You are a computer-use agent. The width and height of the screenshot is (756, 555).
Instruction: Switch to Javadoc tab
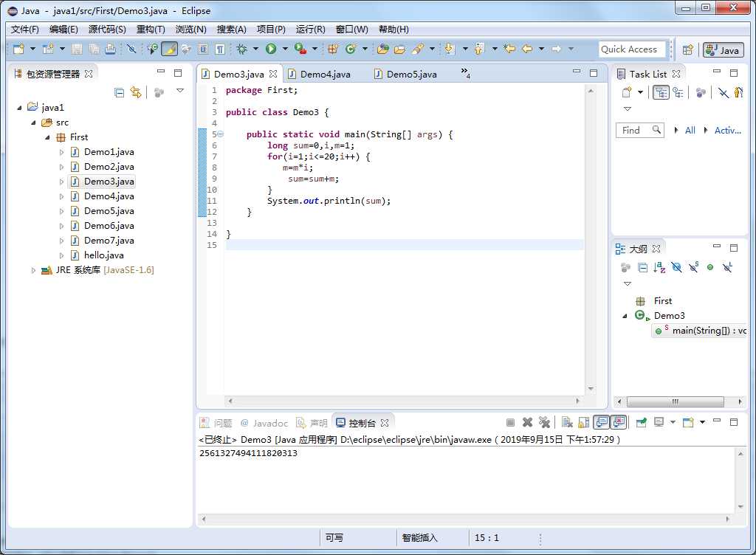tap(264, 423)
